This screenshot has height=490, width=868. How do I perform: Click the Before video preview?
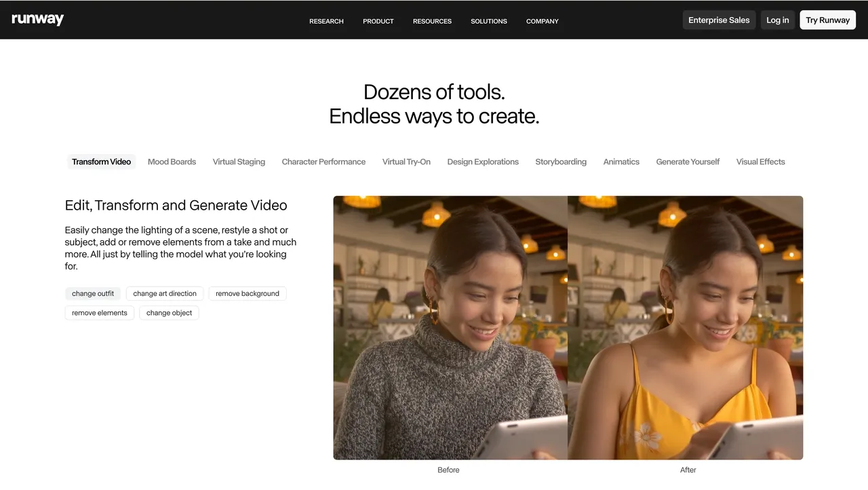450,328
